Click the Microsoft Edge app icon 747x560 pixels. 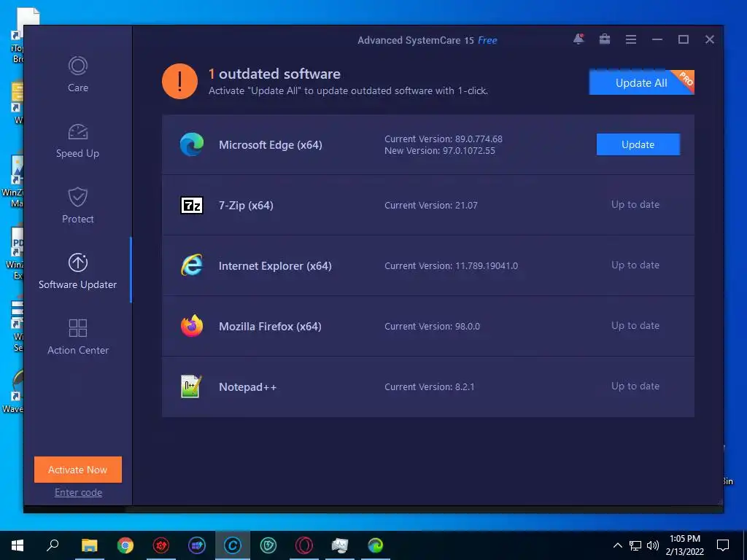pos(192,144)
